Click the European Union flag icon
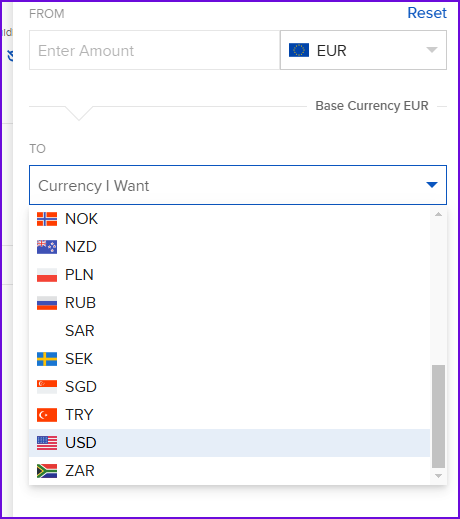The height and width of the screenshot is (519, 460). coord(299,50)
